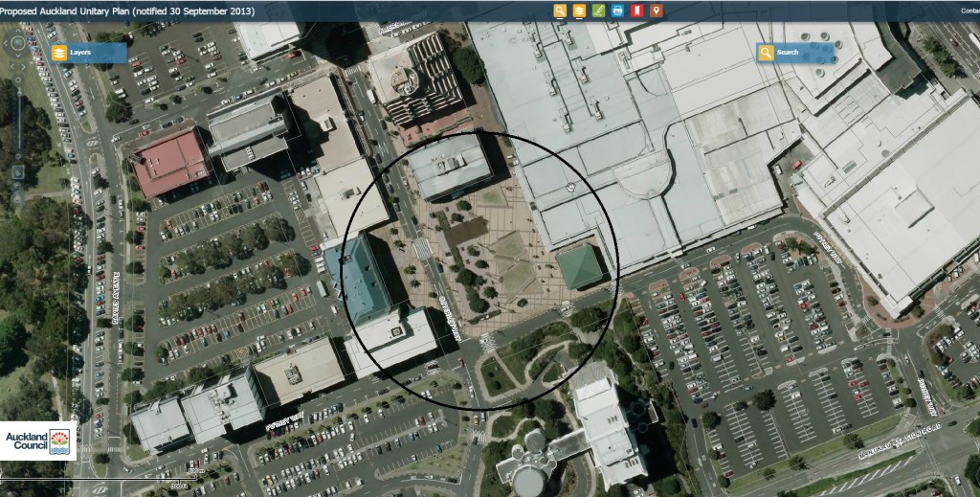Expand the floating Layers panel
Image resolution: width=980 pixels, height=497 pixels.
(88, 52)
